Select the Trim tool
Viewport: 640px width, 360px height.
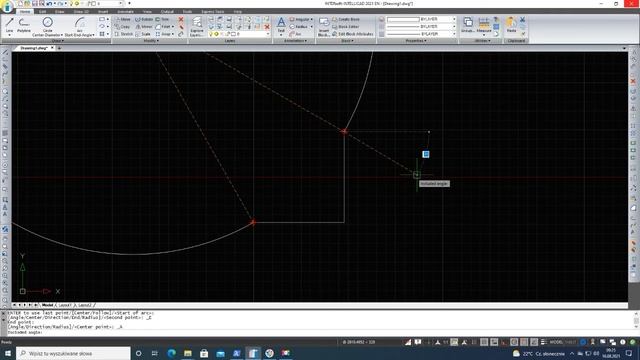[162, 19]
